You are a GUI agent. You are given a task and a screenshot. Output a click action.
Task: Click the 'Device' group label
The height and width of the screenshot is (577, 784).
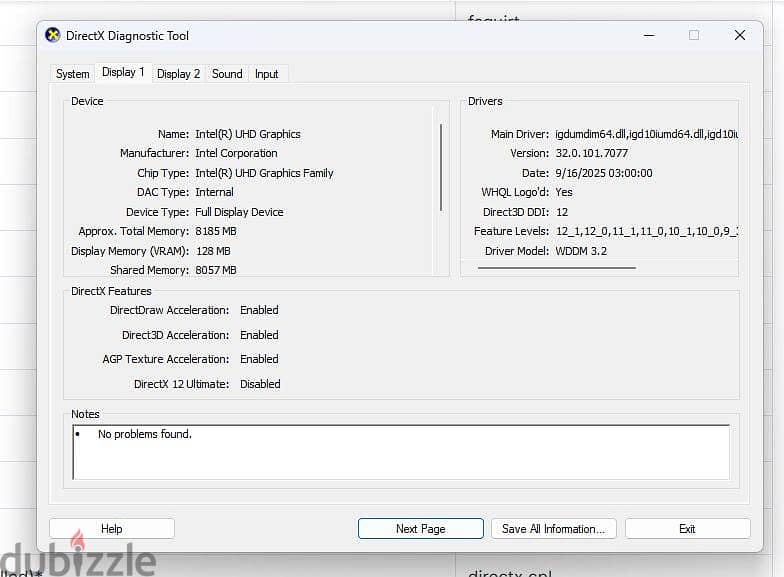click(87, 101)
